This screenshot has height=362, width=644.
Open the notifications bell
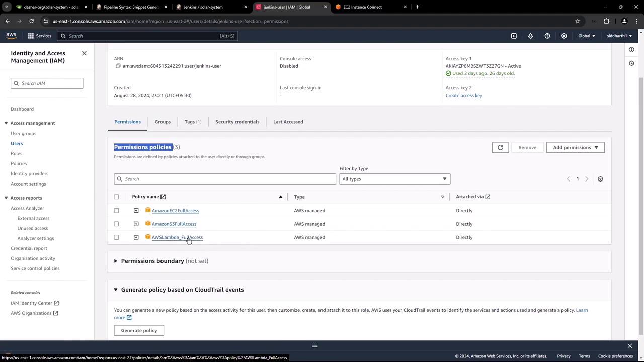(x=530, y=36)
